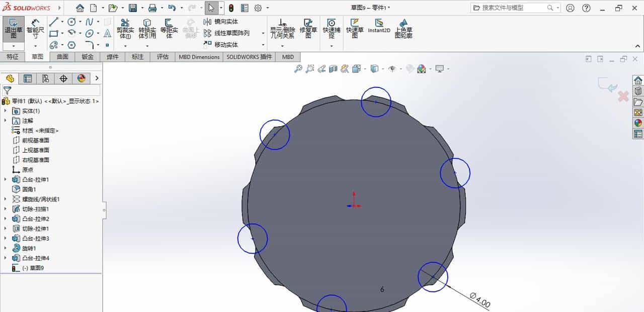Viewport: 644px width, 312px height.
Task: Switch to the DimXpertManager tab
Action: (x=64, y=78)
